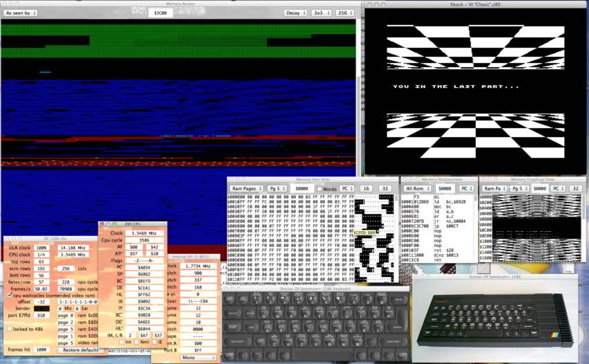Click the $0000 address field in Memory Disassembler
The height and width of the screenshot is (364, 589).
[445, 188]
